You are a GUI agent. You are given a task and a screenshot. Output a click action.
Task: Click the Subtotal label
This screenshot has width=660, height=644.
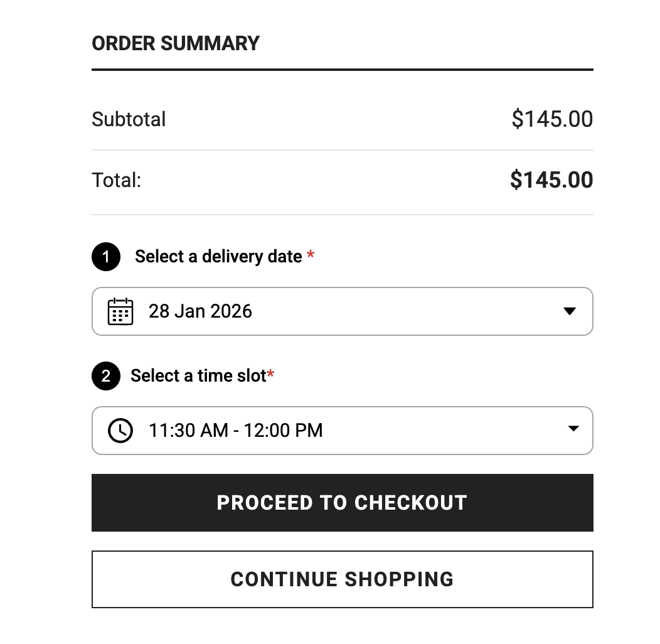click(129, 119)
